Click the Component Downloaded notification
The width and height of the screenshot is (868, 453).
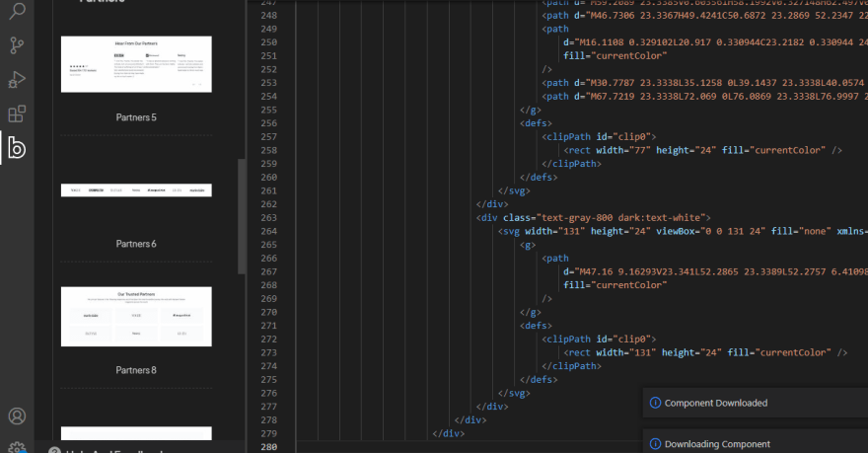tap(756, 403)
